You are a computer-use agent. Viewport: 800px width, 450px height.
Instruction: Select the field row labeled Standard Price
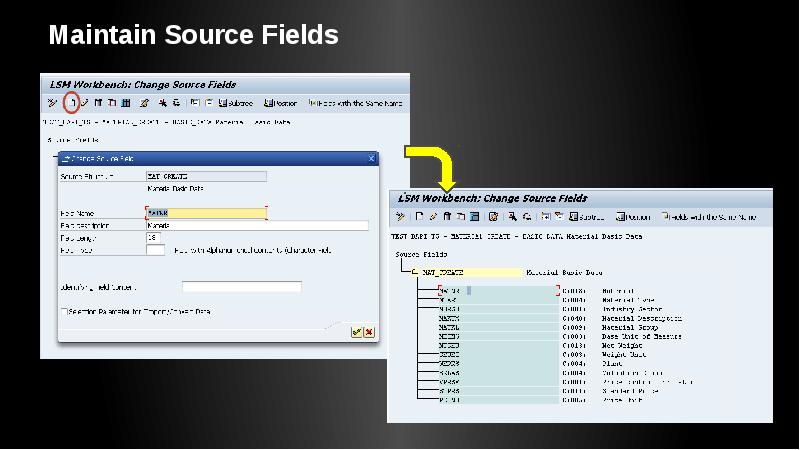click(x=549, y=391)
